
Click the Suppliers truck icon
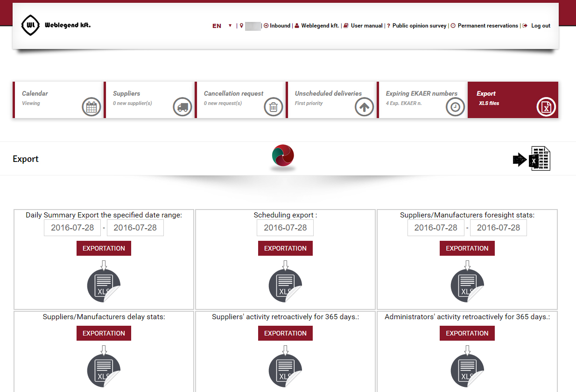pos(182,107)
